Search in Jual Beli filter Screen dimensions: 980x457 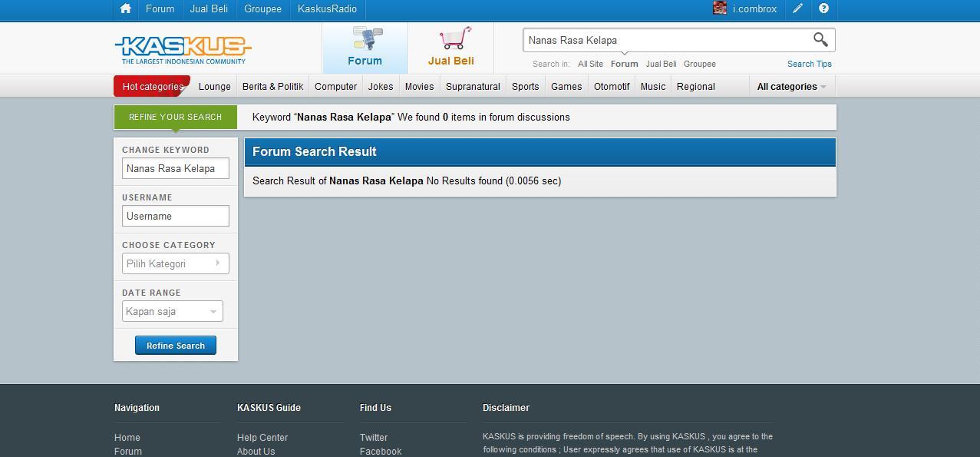click(661, 64)
